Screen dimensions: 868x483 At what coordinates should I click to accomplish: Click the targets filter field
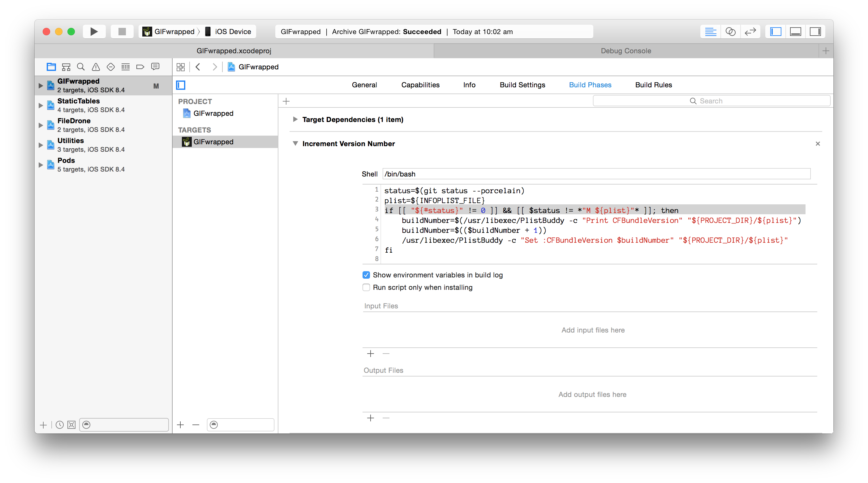click(241, 425)
